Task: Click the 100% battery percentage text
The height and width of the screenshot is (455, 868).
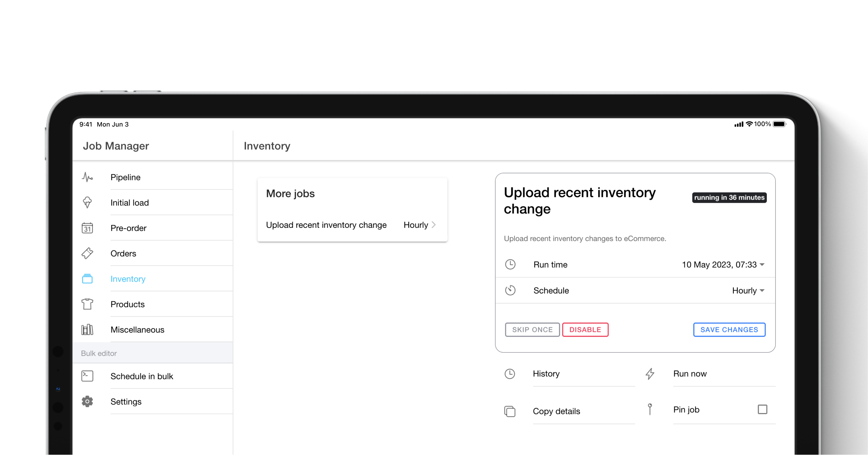Action: [763, 124]
